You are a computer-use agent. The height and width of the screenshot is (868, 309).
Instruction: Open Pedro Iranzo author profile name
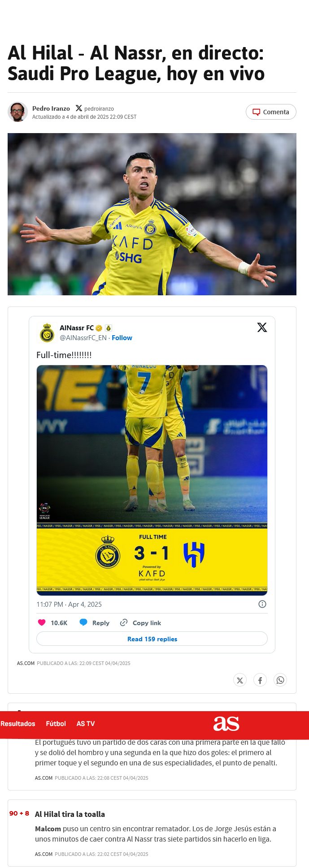click(51, 108)
